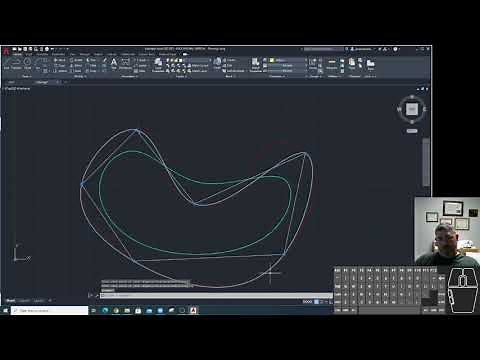The height and width of the screenshot is (360, 480).
Task: Toggle the grid display in status bar
Action: point(316,302)
